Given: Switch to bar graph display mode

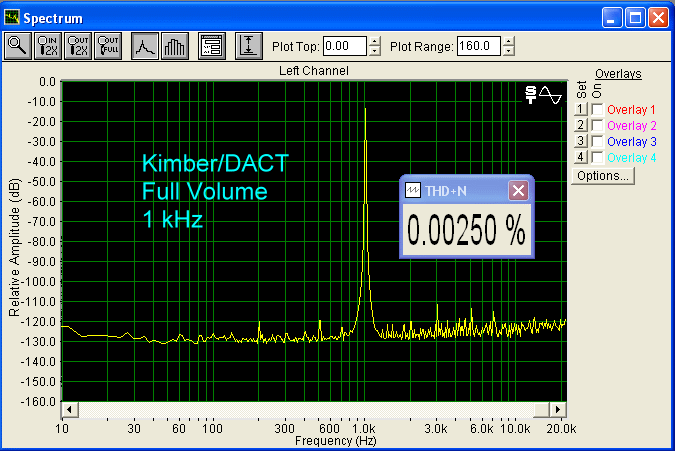Looking at the screenshot, I should 174,45.
